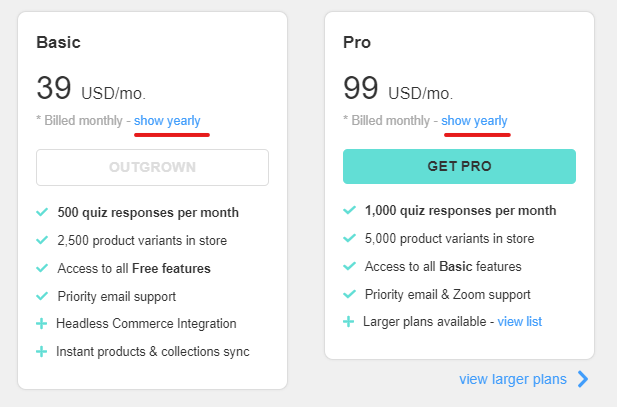Select the 99 USD/mo. Pro price

pyautogui.click(x=398, y=88)
